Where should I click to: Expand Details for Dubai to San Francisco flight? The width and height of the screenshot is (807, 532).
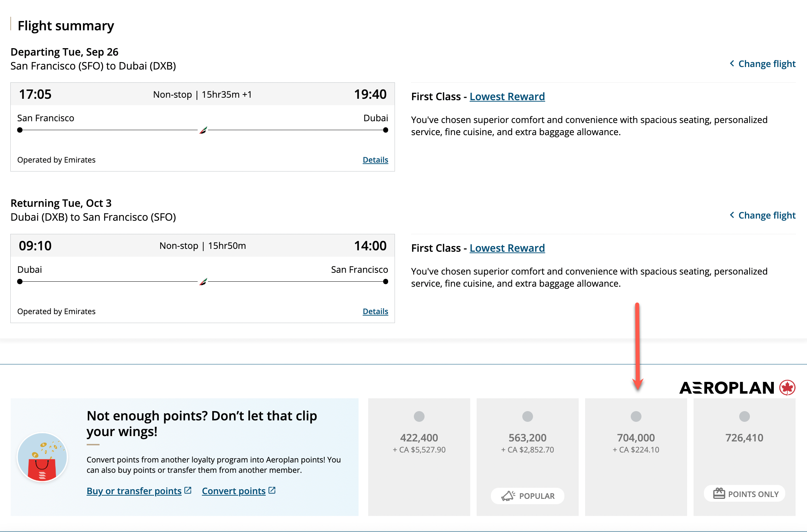(x=375, y=311)
